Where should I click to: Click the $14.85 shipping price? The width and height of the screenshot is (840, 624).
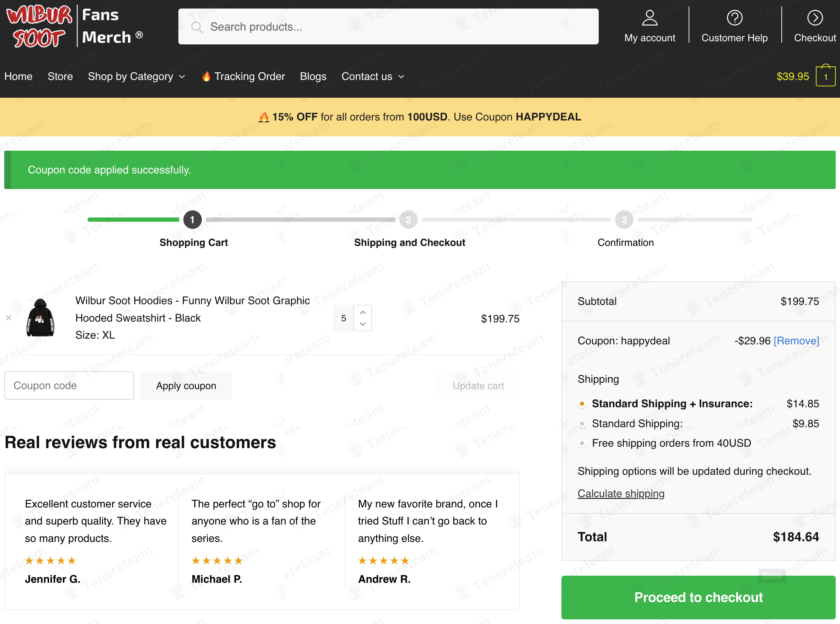pyautogui.click(x=803, y=404)
